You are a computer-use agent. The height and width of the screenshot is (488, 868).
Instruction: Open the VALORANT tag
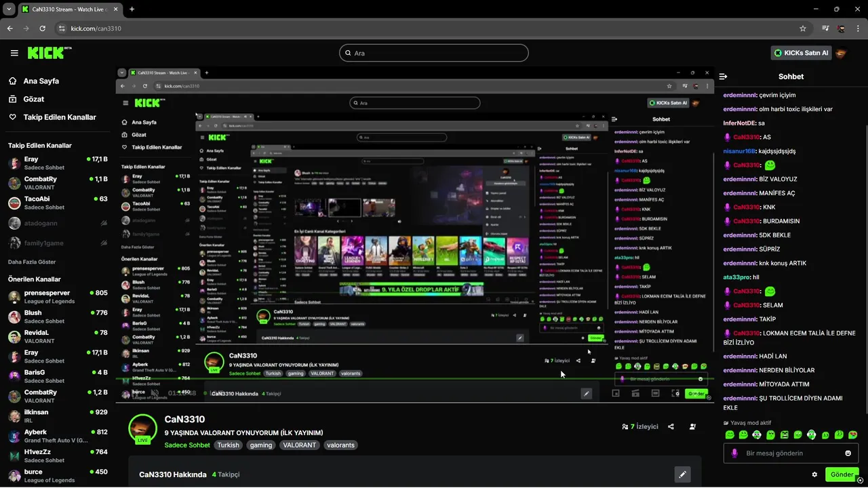point(300,445)
